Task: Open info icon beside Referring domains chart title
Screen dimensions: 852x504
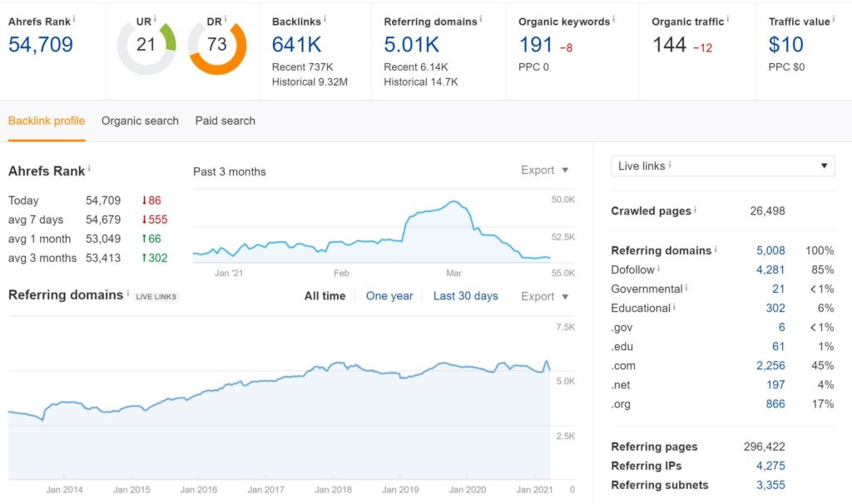Action: coord(127,294)
